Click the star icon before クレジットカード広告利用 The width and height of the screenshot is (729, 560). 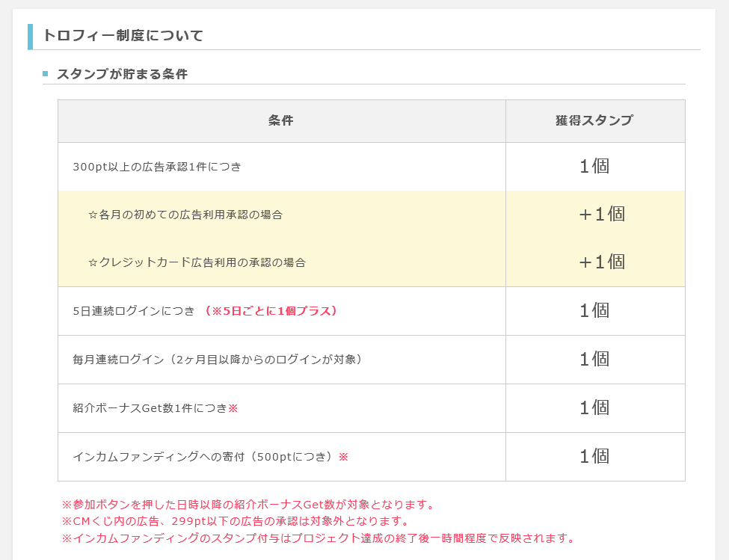pos(93,262)
